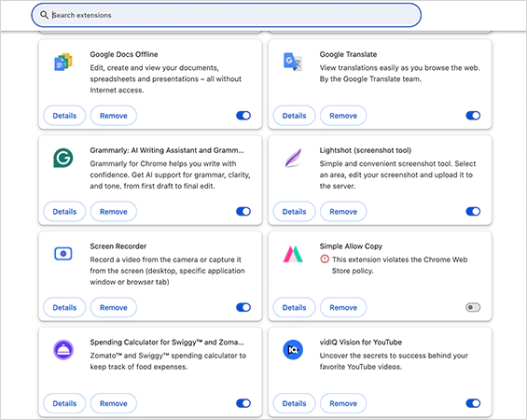Disable the Lightshot extension switch

473,212
